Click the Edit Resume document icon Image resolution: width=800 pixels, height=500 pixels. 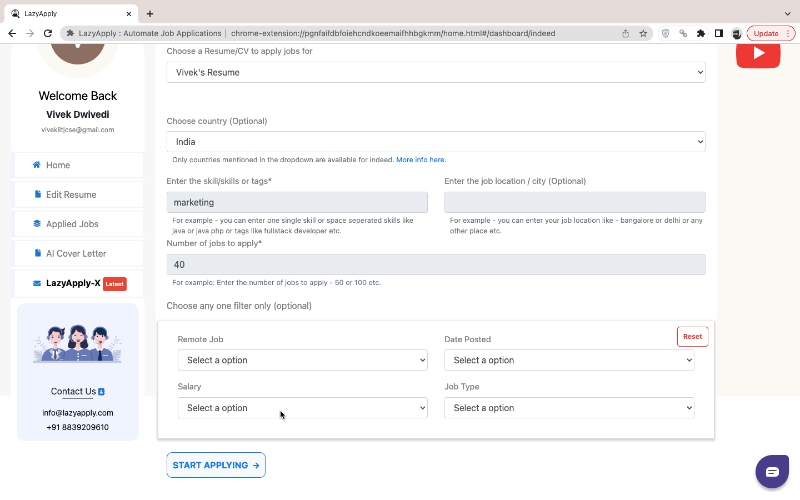point(37,194)
